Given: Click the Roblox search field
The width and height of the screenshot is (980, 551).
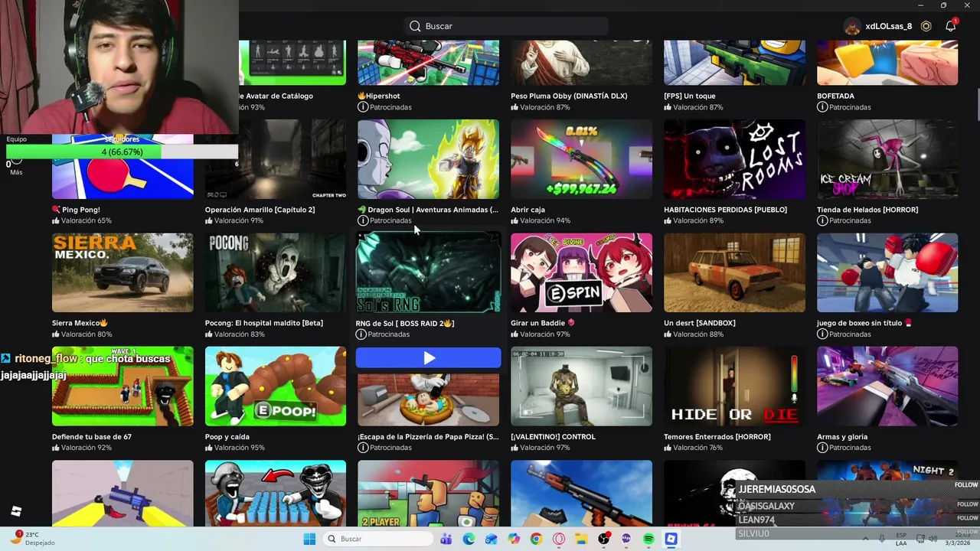Looking at the screenshot, I should point(506,26).
